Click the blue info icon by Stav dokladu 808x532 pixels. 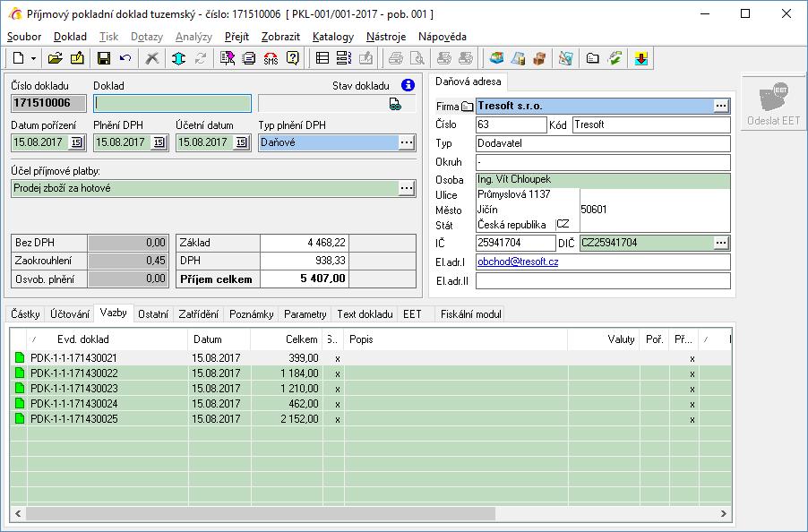click(408, 85)
